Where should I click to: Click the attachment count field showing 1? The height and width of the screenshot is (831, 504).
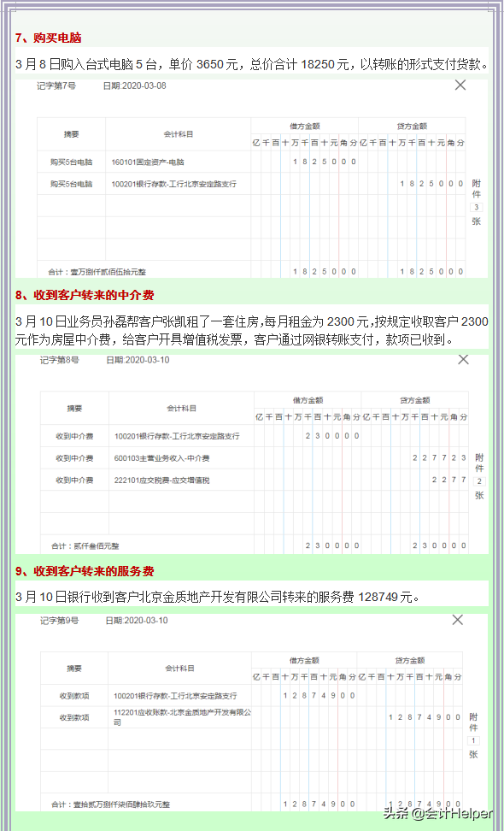(x=473, y=741)
